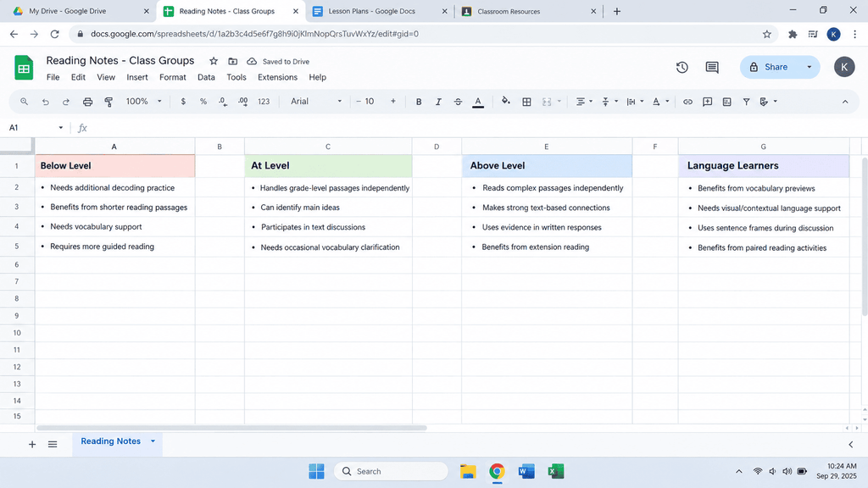Screen dimensions: 868x488
Task: Open the Extensions menu
Action: [277, 77]
